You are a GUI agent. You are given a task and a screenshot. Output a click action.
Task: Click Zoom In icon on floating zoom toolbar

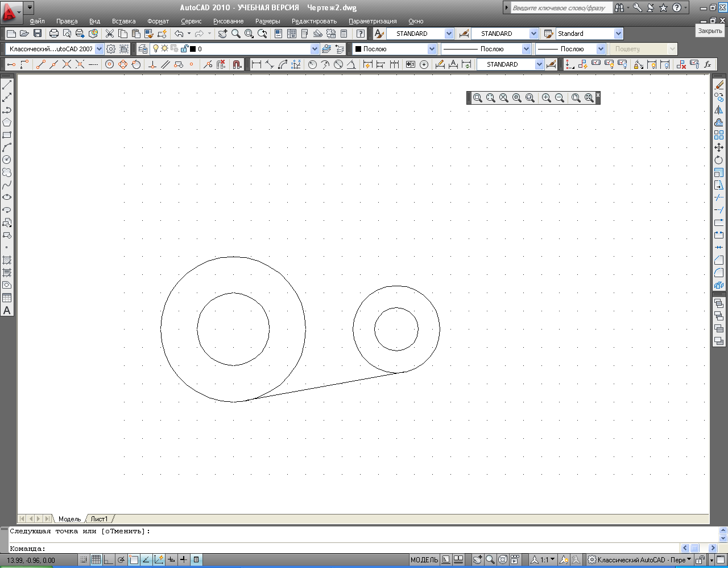[547, 98]
